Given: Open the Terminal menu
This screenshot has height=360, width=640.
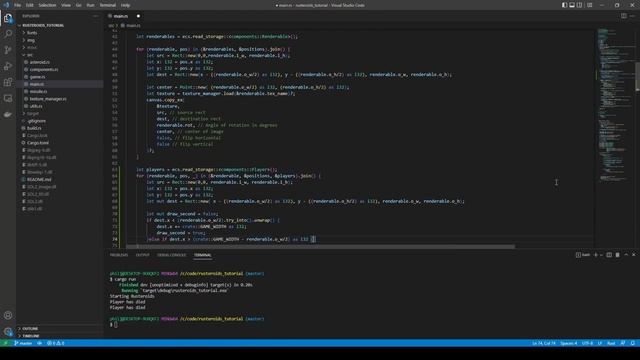Looking at the screenshot, I should click(108, 5).
